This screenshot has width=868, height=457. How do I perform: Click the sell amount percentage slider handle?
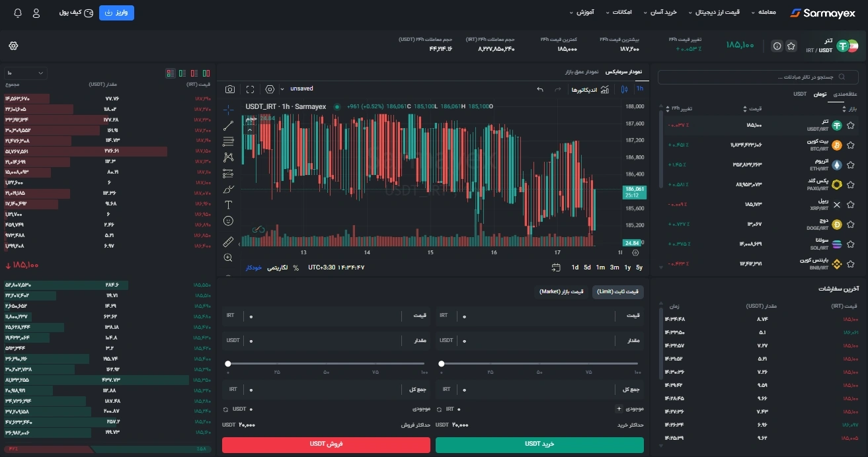pos(228,364)
